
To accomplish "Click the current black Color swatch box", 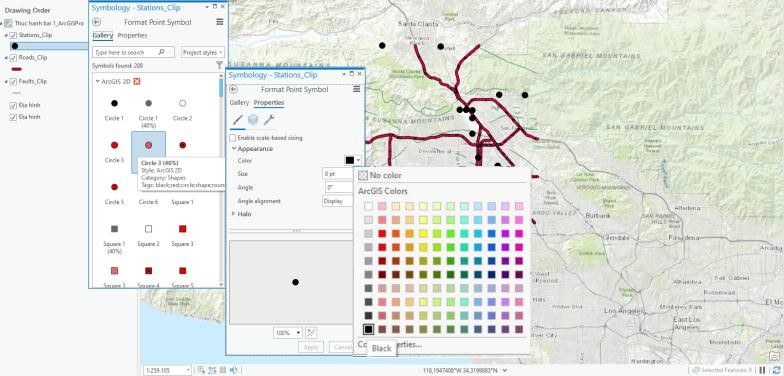I will pos(350,160).
